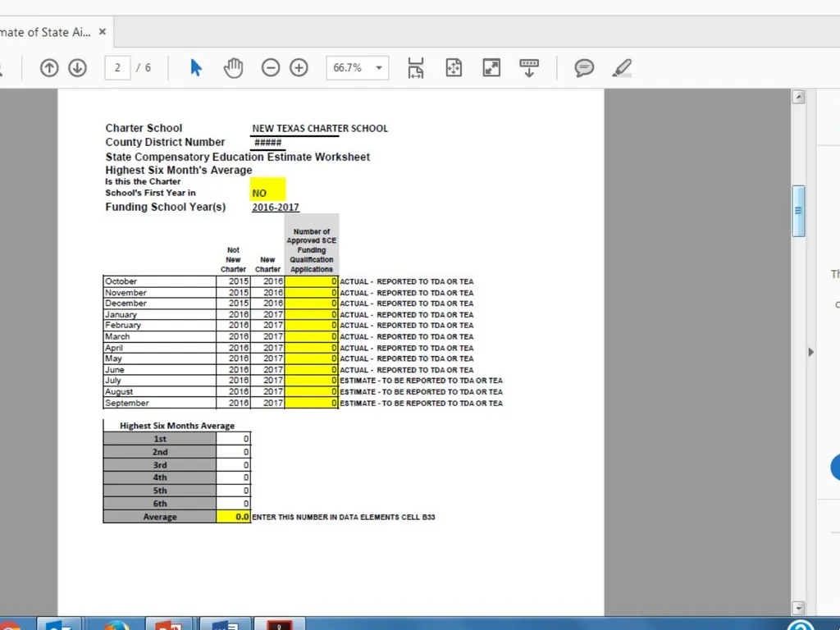Open Firefox from the taskbar
Screen dimensions: 840x630
[116, 624]
